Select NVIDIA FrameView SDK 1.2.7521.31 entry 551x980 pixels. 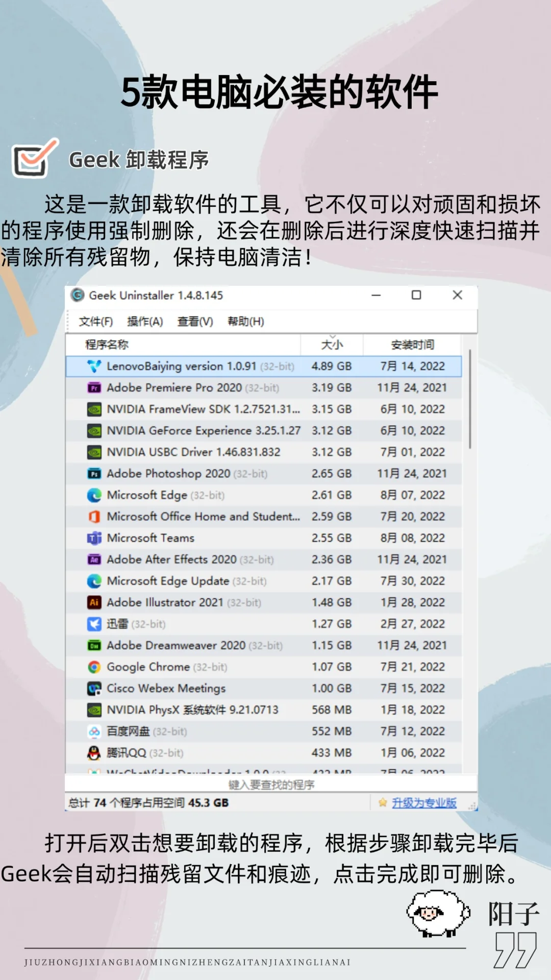tap(264, 409)
